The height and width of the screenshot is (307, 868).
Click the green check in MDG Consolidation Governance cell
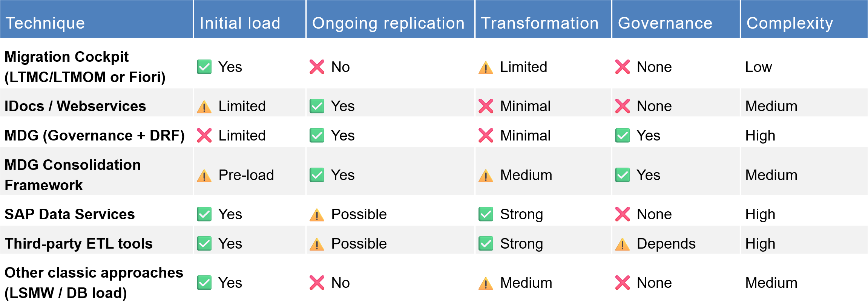pyautogui.click(x=623, y=175)
